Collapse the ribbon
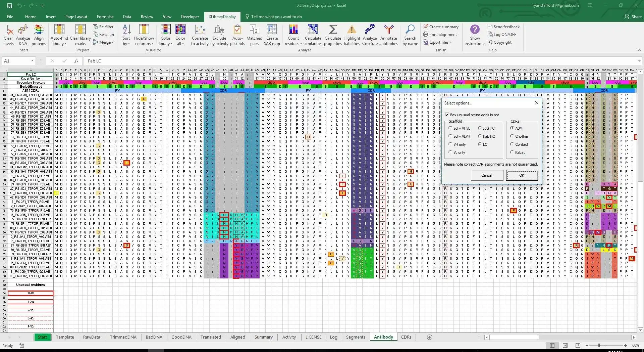Screen dimensions: 644x352 coord(639,50)
